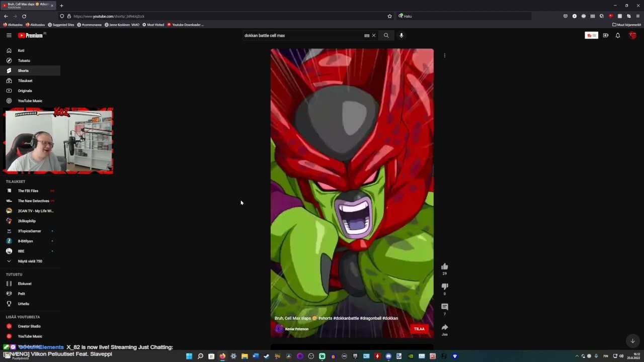The image size is (644, 362).
Task: Close the Bruh, Cell Max slaps tab
Action: point(52,6)
